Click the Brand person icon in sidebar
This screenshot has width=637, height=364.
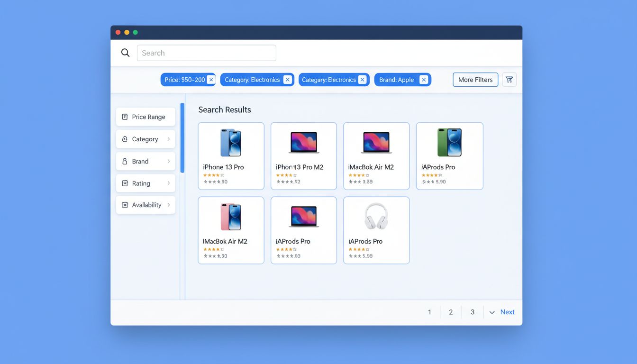tap(124, 161)
